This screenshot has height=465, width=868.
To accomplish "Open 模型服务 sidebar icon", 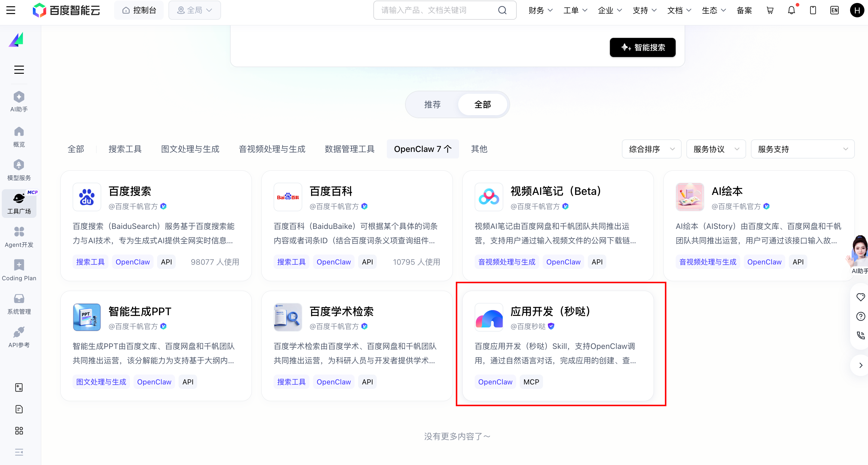I will (x=19, y=170).
